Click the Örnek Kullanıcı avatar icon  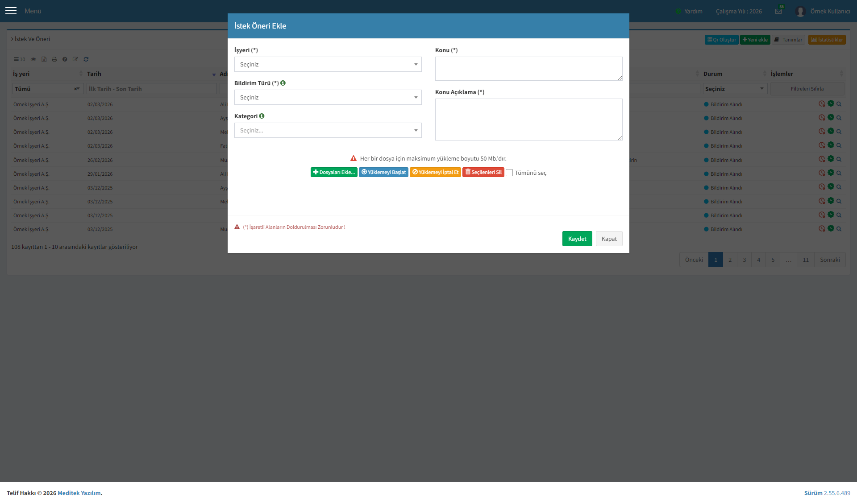800,11
